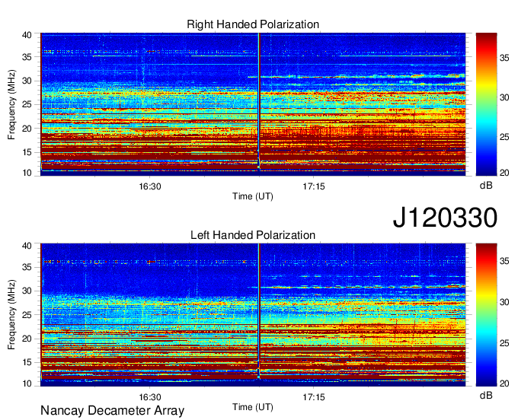The height and width of the screenshot is (420, 518).
Task: Click the 35 dB mark on top color bar
Action: tap(504, 59)
